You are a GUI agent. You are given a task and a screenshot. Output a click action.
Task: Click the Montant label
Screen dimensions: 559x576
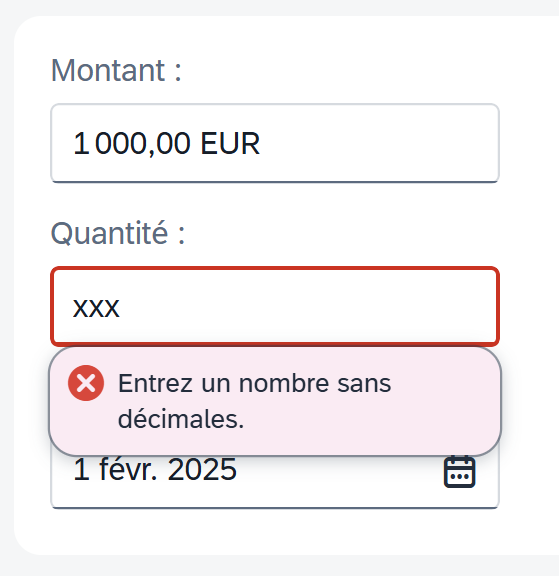point(116,70)
